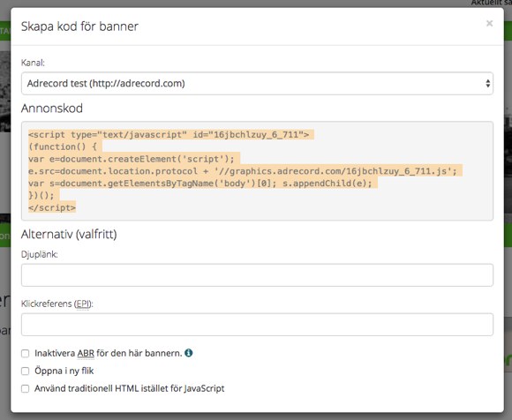Click the EPI abbreviation in Klickreferens label
Image resolution: width=512 pixels, height=420 pixels.
click(x=83, y=304)
